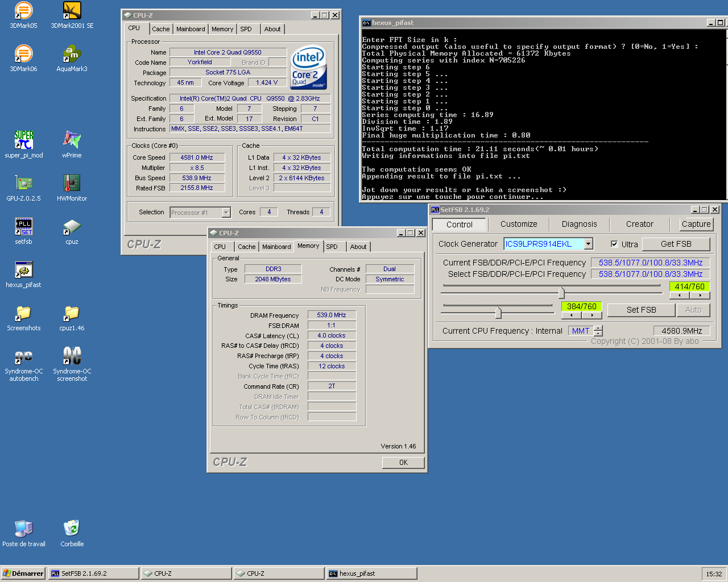Open the GPU-Z.0.2.5 desktop icon

coord(23,188)
